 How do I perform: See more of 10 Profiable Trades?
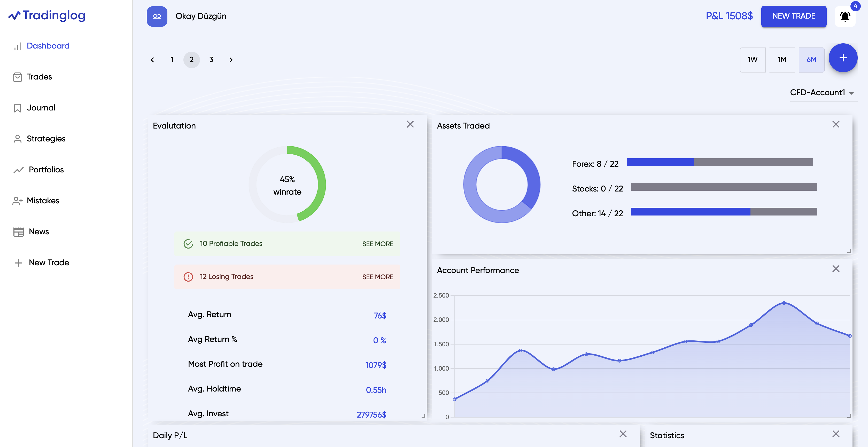click(x=377, y=244)
